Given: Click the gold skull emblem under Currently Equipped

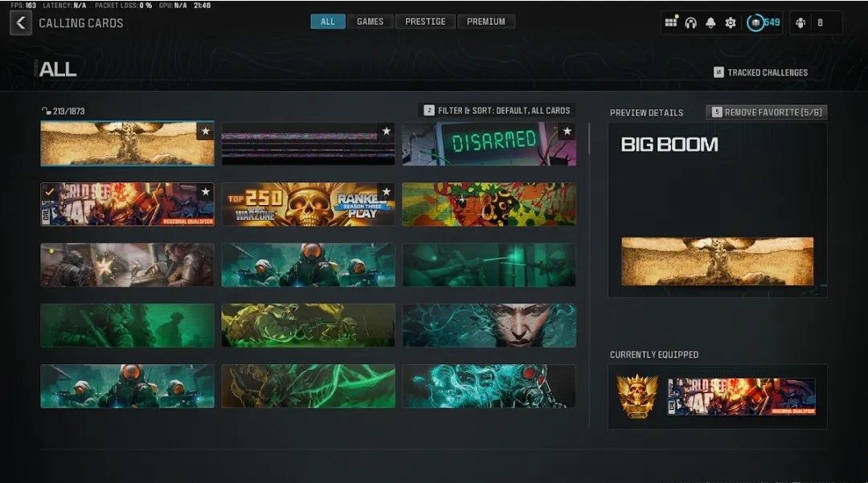Looking at the screenshot, I should [637, 395].
